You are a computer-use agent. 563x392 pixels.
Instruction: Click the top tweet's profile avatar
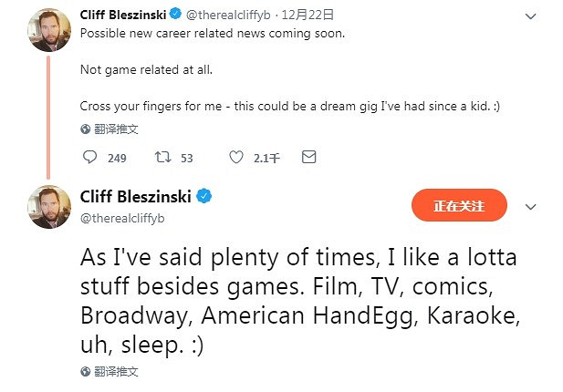(49, 30)
